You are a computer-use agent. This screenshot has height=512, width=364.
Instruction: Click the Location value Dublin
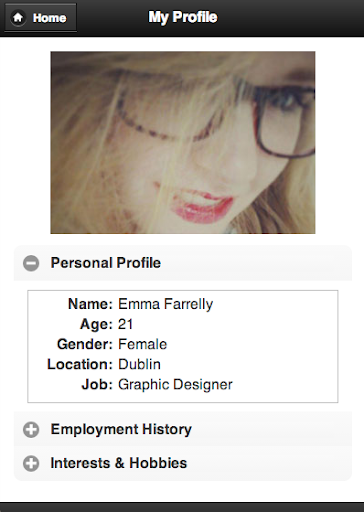tap(139, 364)
